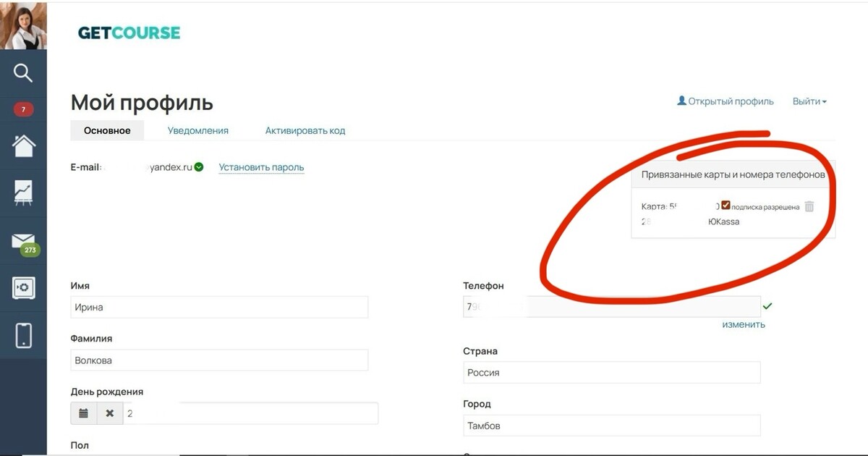This screenshot has width=868, height=456.
Task: Click the home icon in sidebar
Action: (23, 145)
